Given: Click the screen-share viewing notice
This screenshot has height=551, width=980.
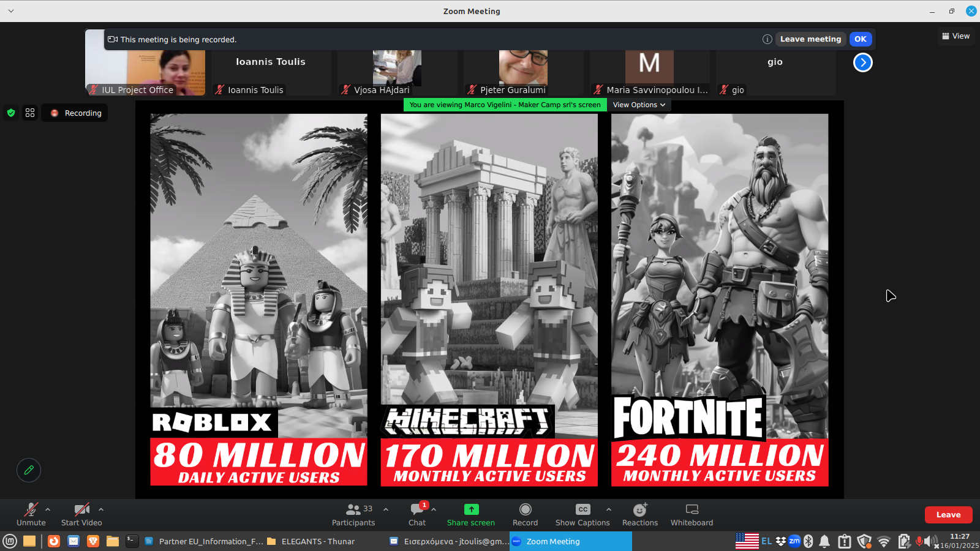Looking at the screenshot, I should [x=505, y=105].
